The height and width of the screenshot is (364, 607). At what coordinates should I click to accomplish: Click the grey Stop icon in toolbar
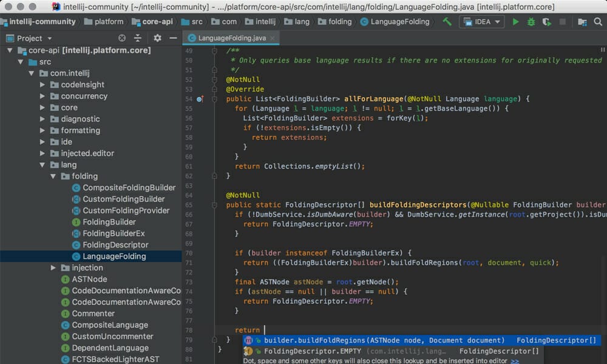pos(563,21)
